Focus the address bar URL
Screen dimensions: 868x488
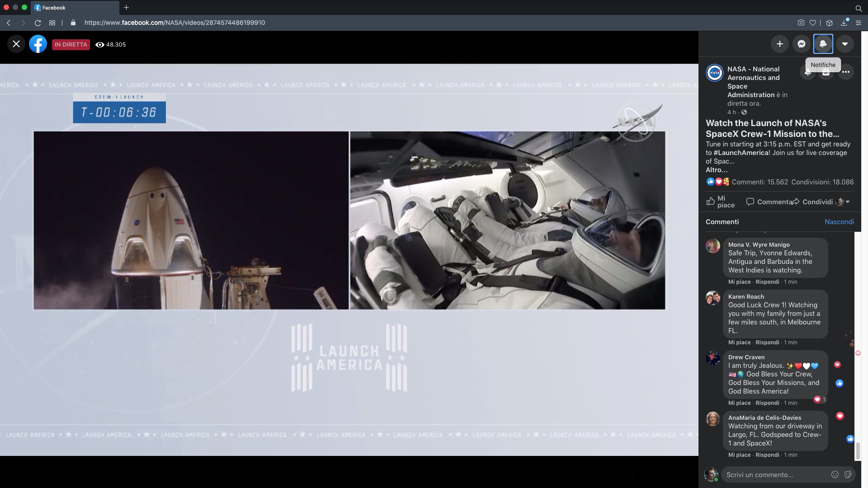coord(175,23)
